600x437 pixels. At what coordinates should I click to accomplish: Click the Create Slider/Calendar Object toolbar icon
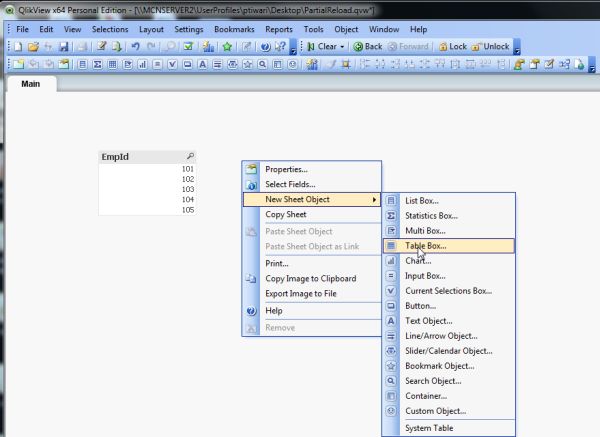pos(232,65)
